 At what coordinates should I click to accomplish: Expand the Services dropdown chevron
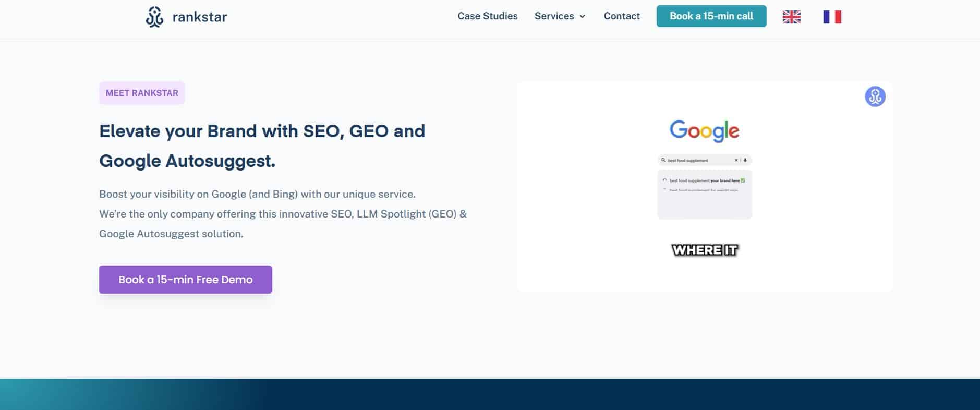(x=583, y=17)
